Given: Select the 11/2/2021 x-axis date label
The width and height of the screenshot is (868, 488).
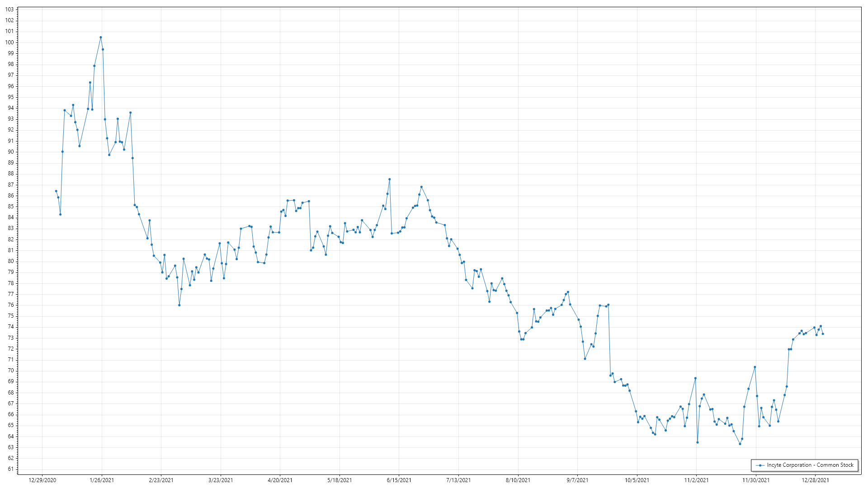Looking at the screenshot, I should pyautogui.click(x=696, y=480).
